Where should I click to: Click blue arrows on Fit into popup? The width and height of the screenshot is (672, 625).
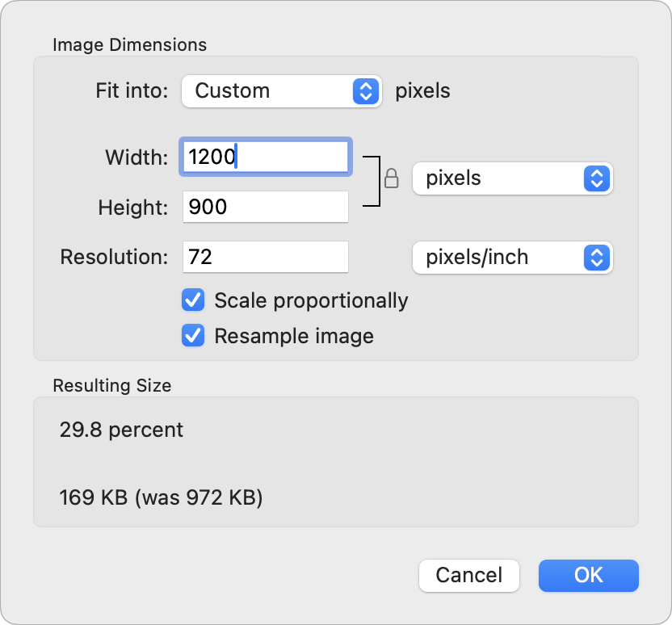pos(366,91)
